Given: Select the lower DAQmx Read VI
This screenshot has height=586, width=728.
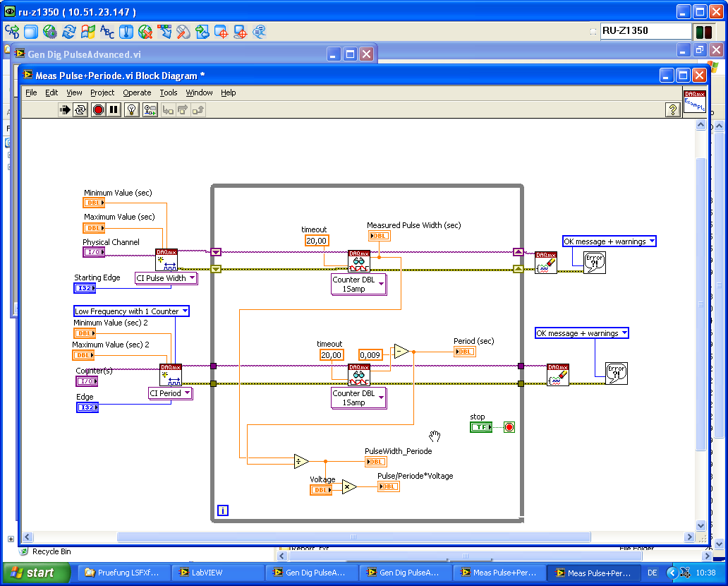Looking at the screenshot, I should point(359,375).
